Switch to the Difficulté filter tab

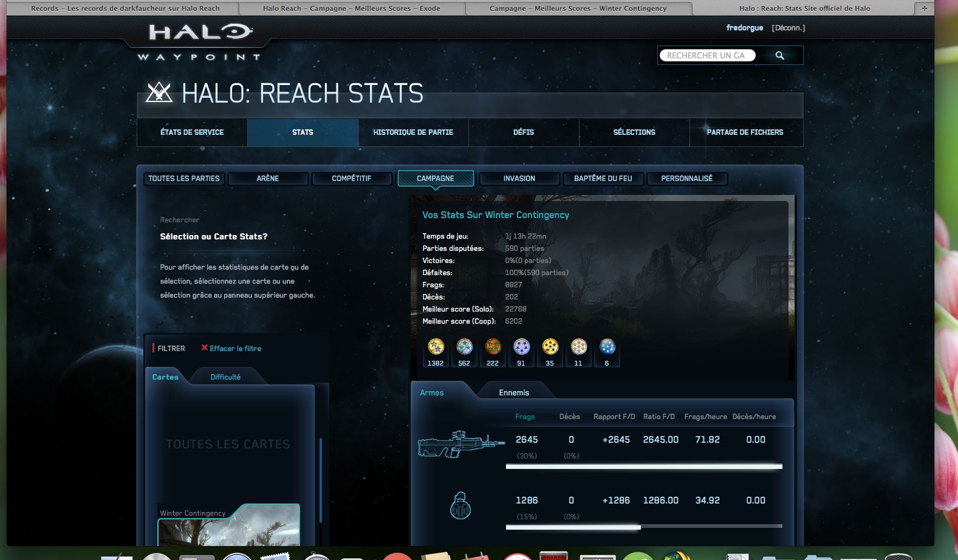click(x=225, y=377)
